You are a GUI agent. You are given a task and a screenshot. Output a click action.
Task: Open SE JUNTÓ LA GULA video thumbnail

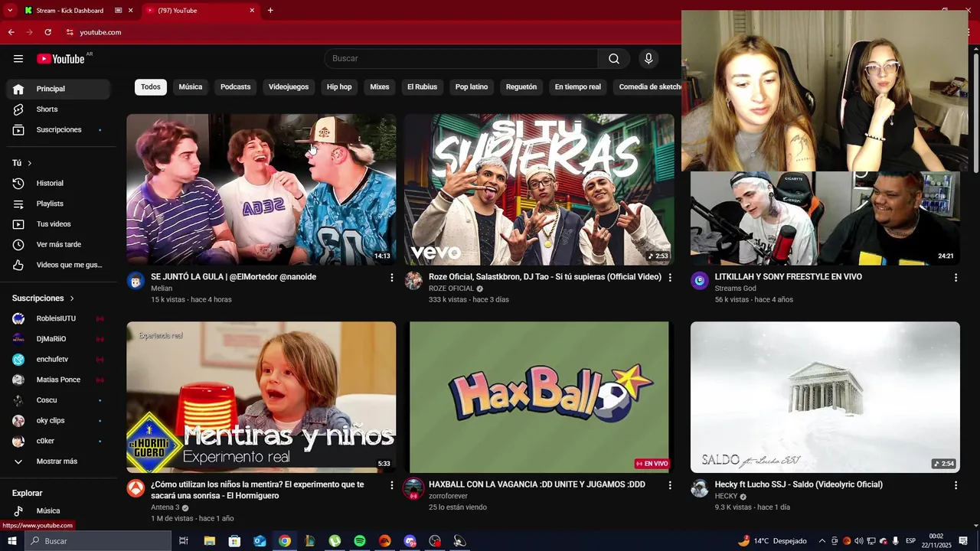[261, 190]
